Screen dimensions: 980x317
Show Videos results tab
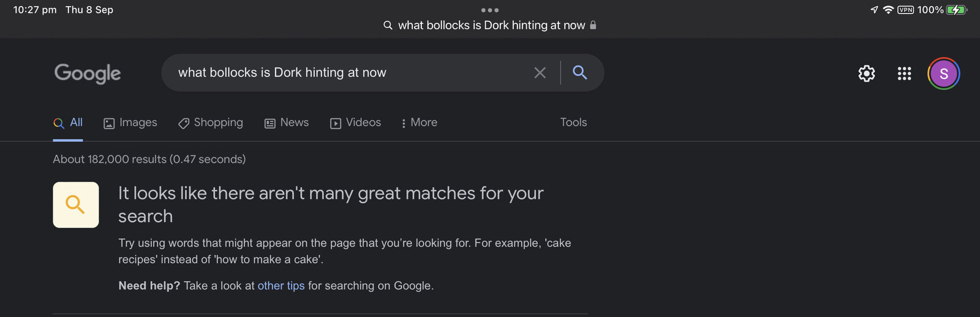click(x=356, y=122)
